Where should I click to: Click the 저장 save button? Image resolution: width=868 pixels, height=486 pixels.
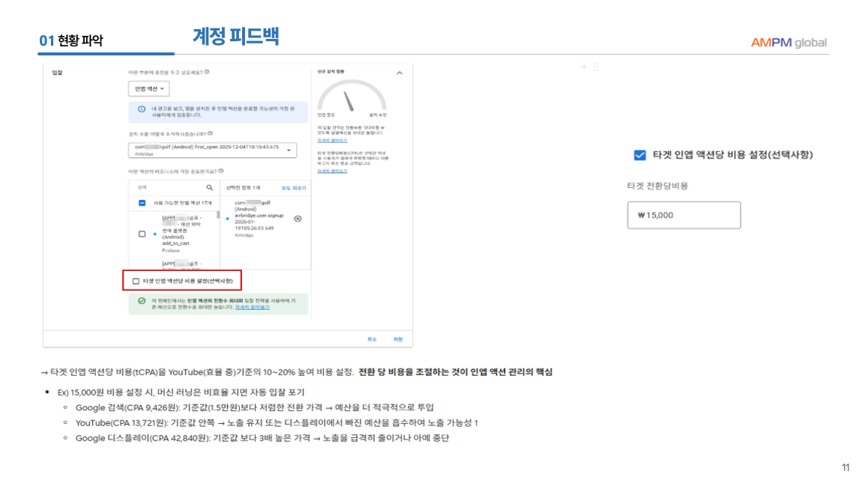398,339
